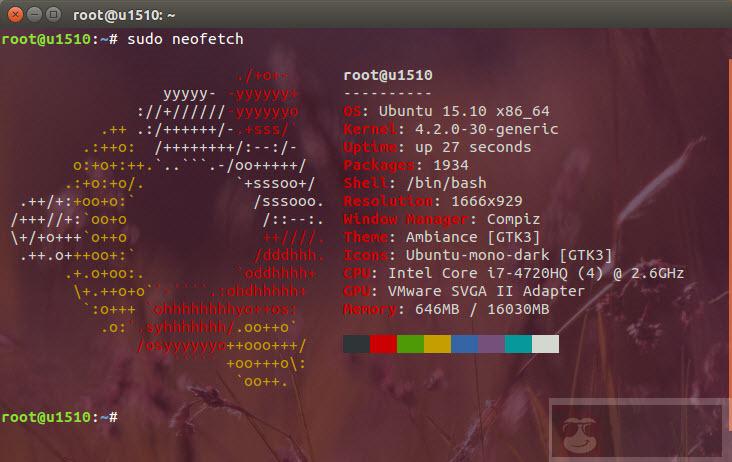Image resolution: width=732 pixels, height=462 pixels.
Task: Click the Resolution value "1666x929"
Action: [487, 201]
